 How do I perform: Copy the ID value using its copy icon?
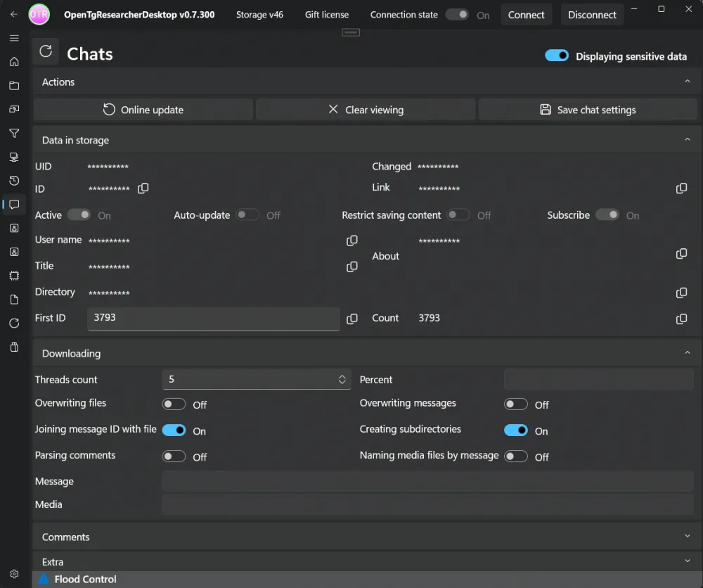143,188
